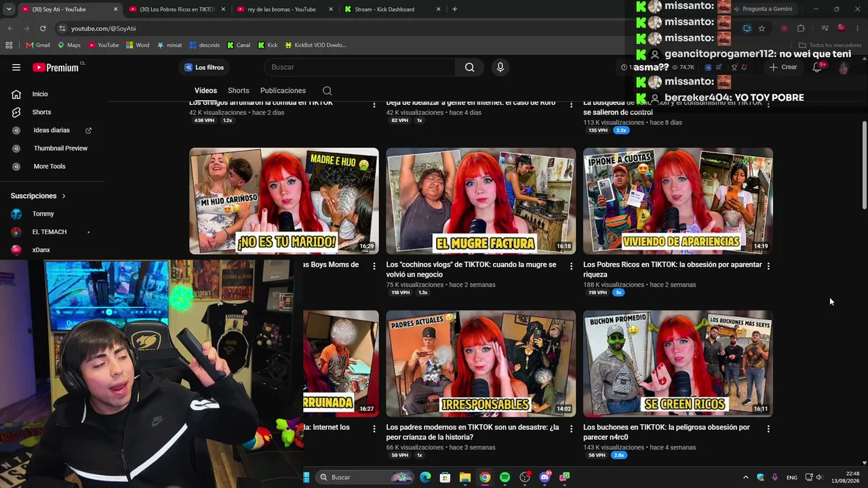
Task: Select the channel Publicaciones tab
Action: pos(283,91)
